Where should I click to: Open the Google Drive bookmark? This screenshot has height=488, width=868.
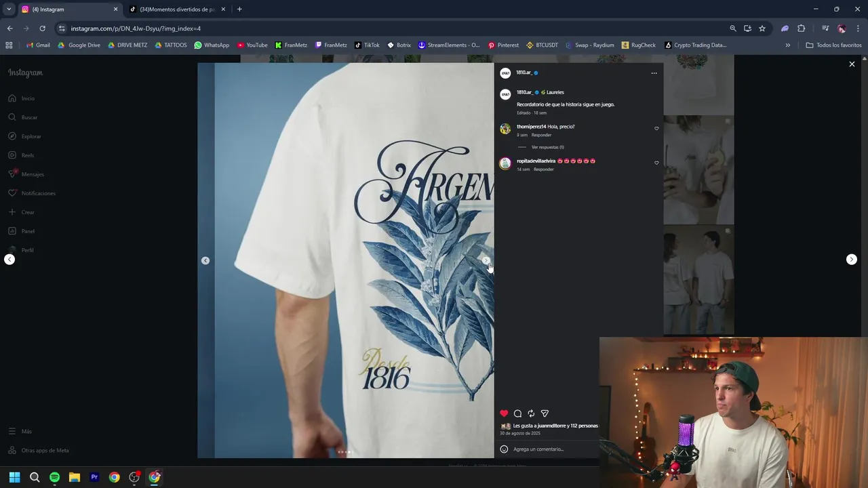click(x=79, y=45)
